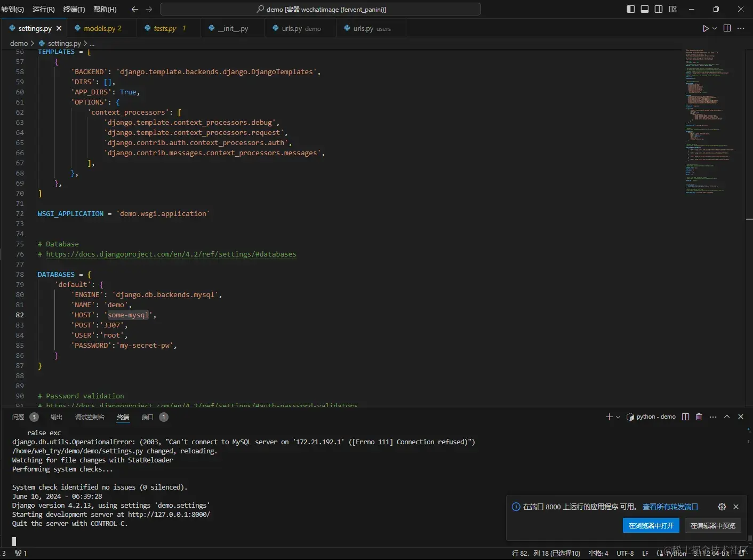Change end-of-line sequence LF
Viewport: 753px width, 560px height.
coord(645,554)
